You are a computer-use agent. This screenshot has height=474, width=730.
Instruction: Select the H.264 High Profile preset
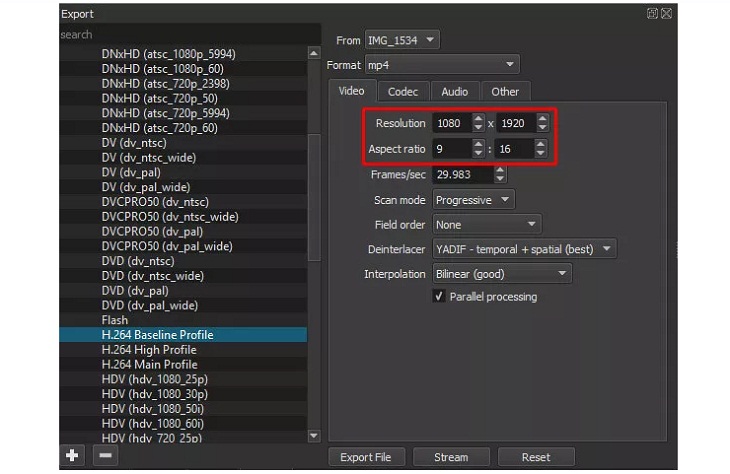point(149,350)
